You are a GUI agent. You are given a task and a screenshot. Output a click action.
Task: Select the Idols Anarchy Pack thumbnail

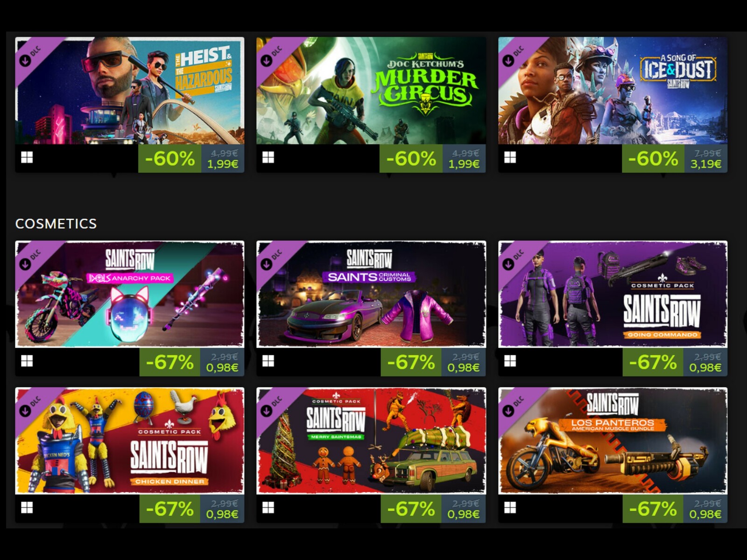(130, 294)
